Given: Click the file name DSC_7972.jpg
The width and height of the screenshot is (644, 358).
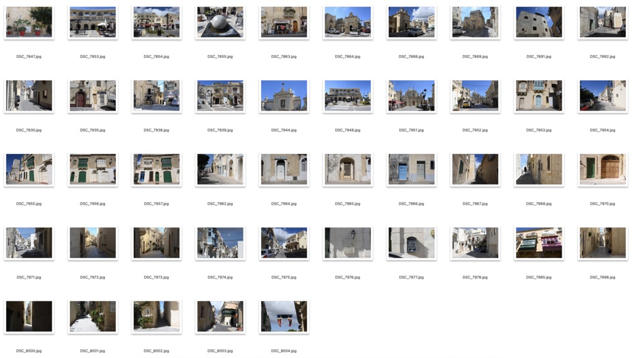Looking at the screenshot, I should pyautogui.click(x=93, y=277).
